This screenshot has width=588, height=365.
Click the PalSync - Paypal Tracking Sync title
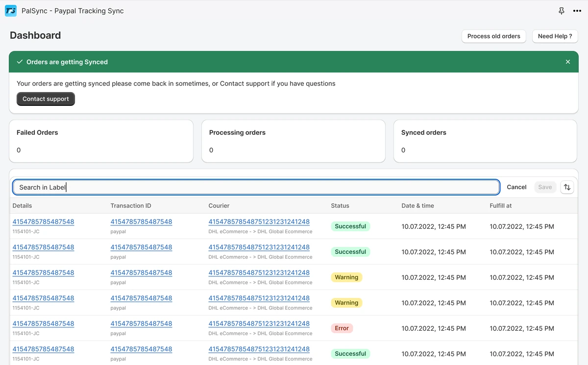point(73,11)
